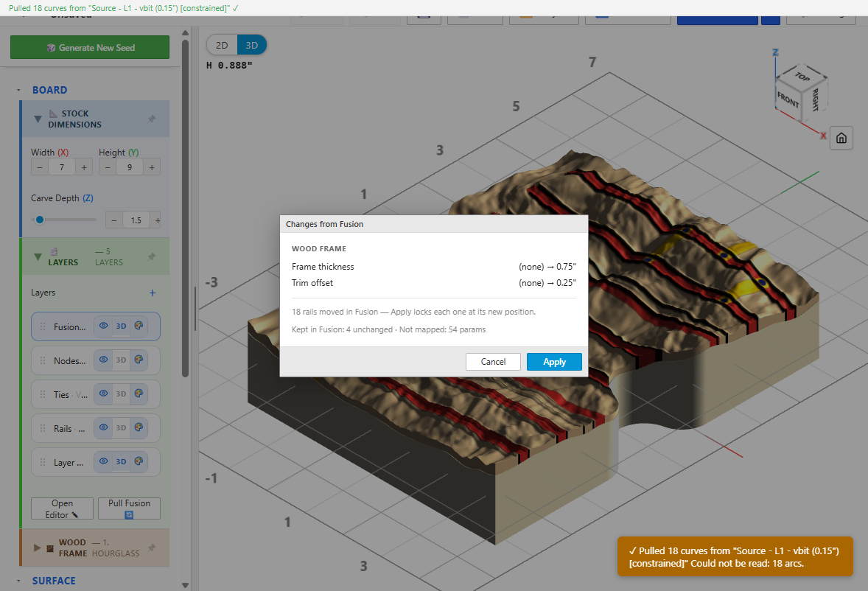This screenshot has height=591, width=868.
Task: Toggle visibility of Ties layer
Action: click(x=103, y=394)
